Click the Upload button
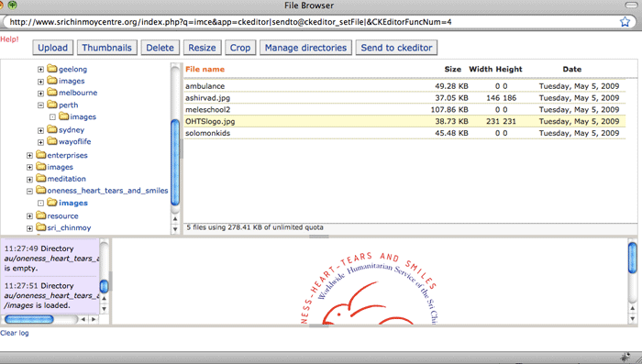 pyautogui.click(x=53, y=48)
